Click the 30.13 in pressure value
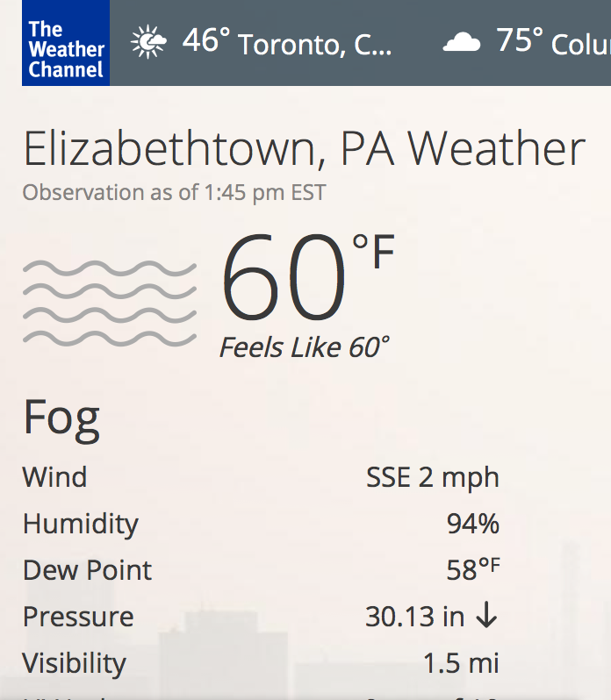Image resolution: width=611 pixels, height=700 pixels. [x=414, y=617]
